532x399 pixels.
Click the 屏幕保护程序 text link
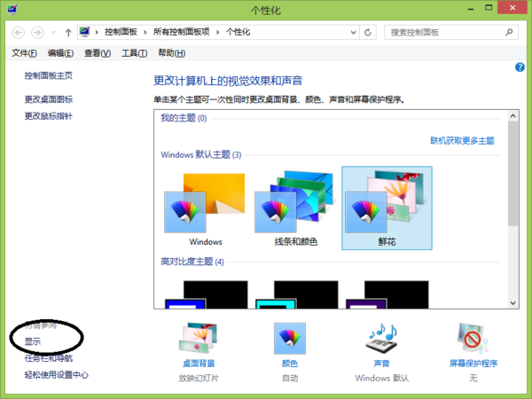(473, 364)
